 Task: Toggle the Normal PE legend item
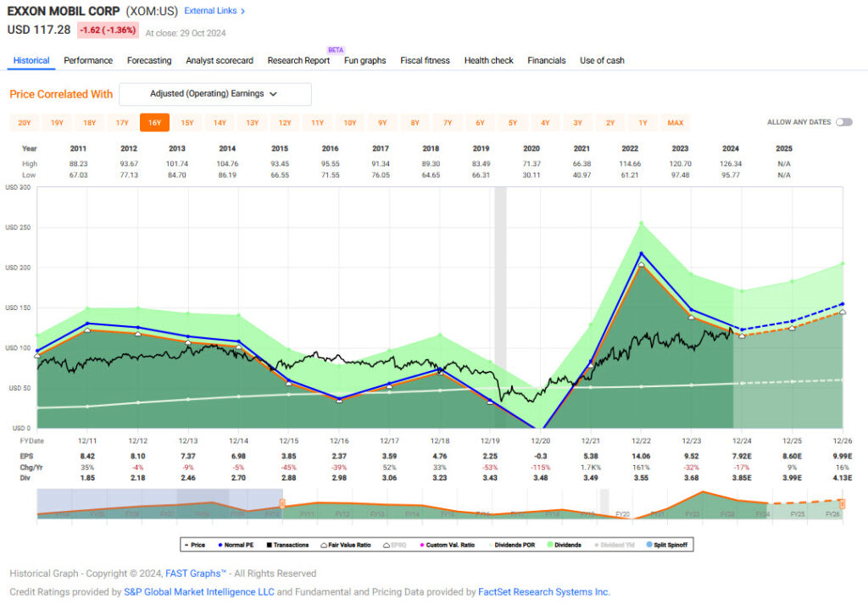click(236, 546)
